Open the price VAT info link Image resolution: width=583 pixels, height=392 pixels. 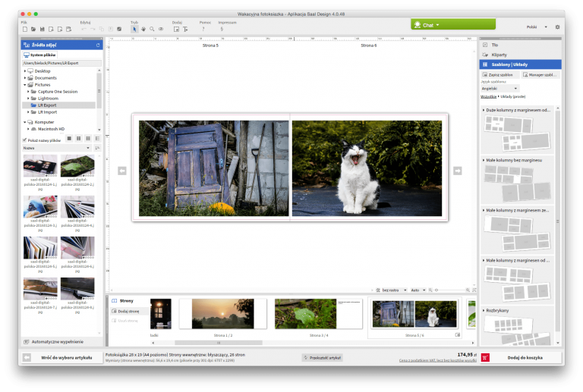point(437,360)
